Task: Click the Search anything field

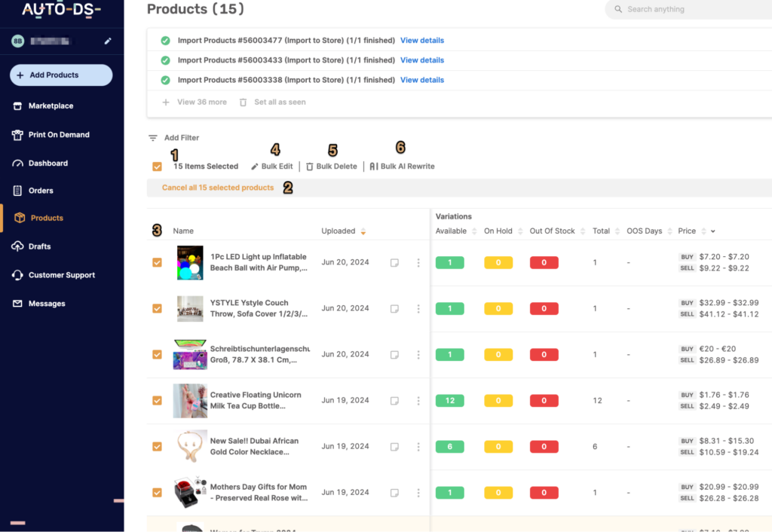Action: point(689,9)
